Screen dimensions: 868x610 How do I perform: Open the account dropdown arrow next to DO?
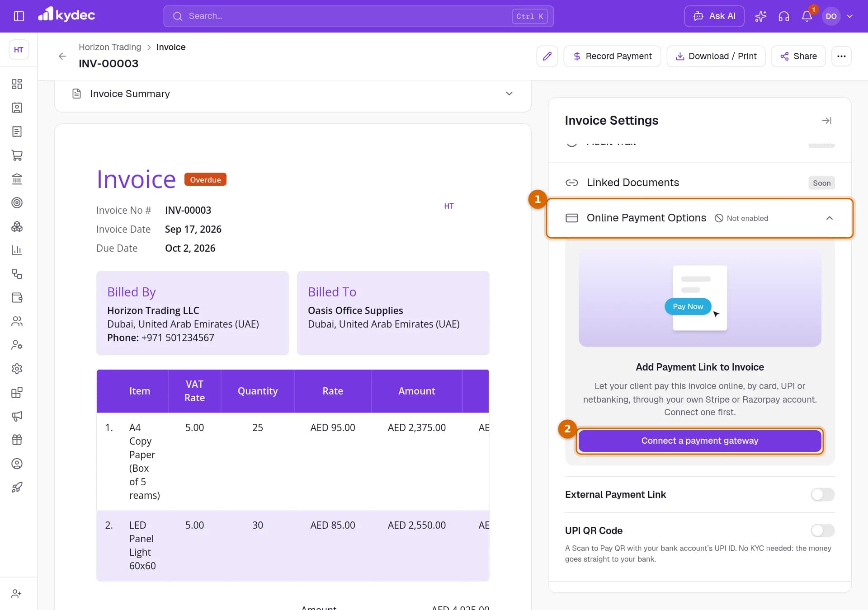coord(849,16)
